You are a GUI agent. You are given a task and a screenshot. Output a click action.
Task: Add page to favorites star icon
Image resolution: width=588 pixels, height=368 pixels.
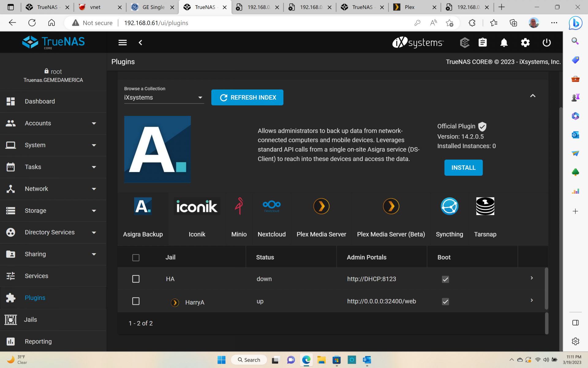coord(450,23)
